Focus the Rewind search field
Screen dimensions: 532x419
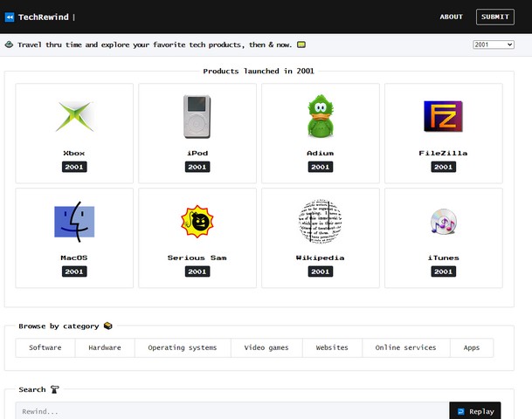232,411
